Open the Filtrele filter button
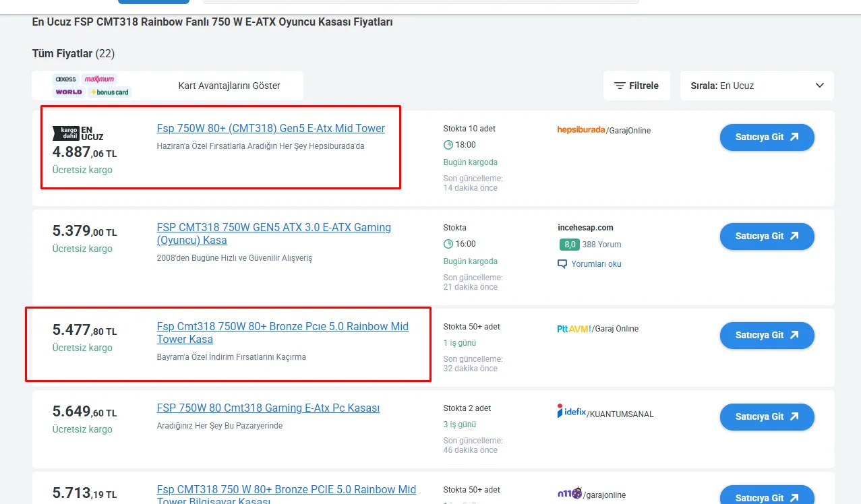Image resolution: width=861 pixels, height=504 pixels. (636, 86)
